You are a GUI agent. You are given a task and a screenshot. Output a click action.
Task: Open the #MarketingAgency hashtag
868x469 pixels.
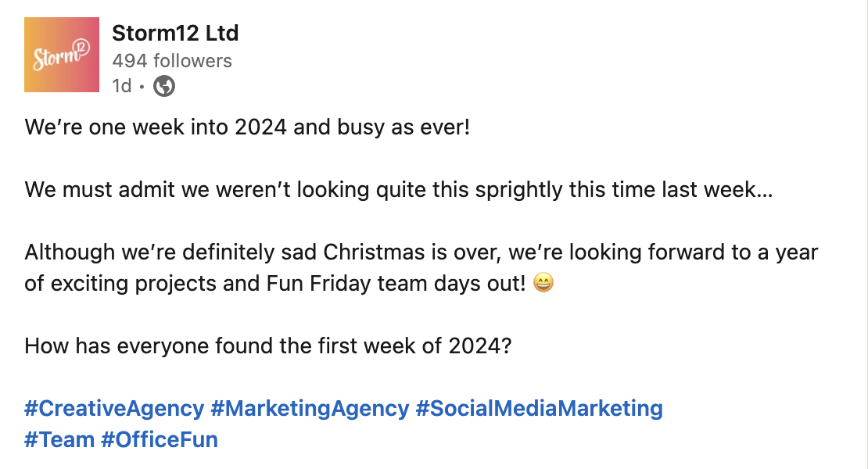310,408
